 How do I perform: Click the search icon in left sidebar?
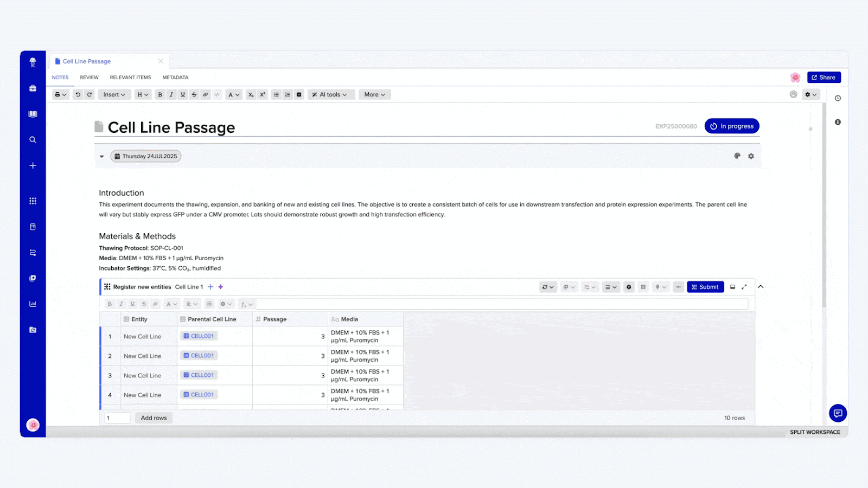pos(33,140)
